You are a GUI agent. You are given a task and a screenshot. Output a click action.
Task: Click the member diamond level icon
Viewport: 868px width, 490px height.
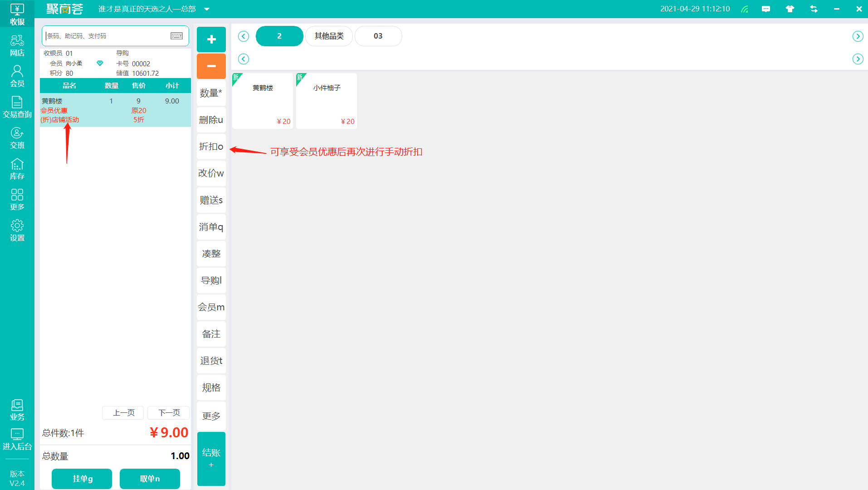[100, 63]
